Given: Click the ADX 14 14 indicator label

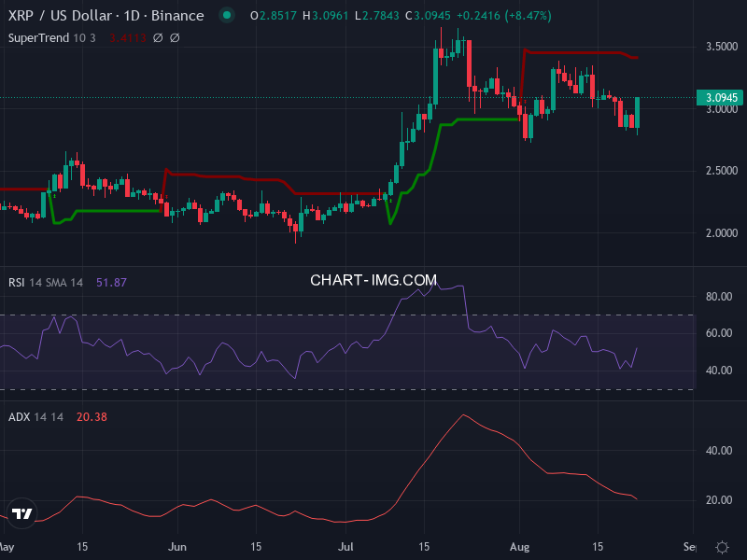Looking at the screenshot, I should point(35,417).
